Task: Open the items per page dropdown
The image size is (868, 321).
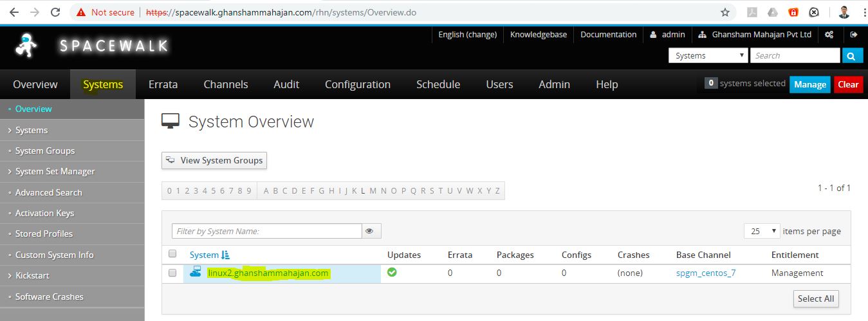Action: 762,231
